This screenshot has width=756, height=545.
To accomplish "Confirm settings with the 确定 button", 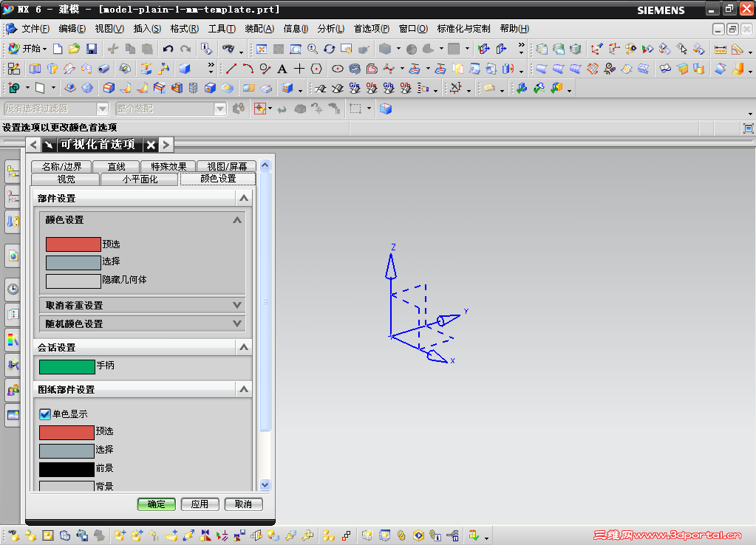I will (156, 504).
